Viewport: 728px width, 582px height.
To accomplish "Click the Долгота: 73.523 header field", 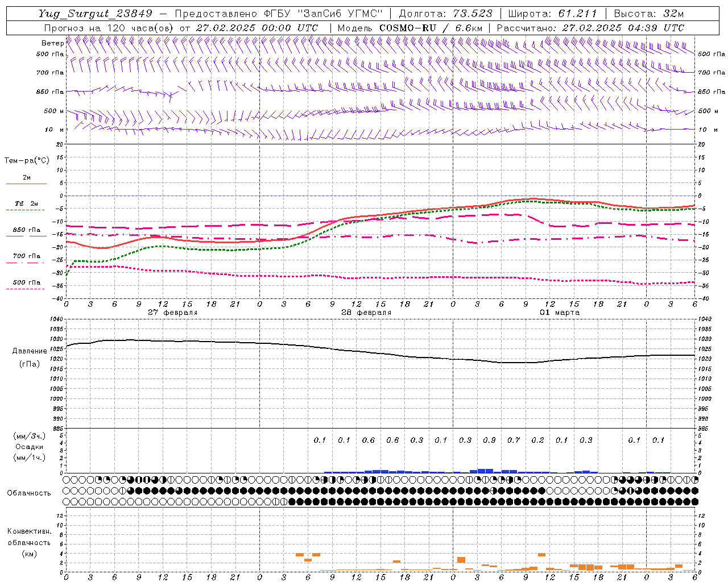I will tap(445, 14).
